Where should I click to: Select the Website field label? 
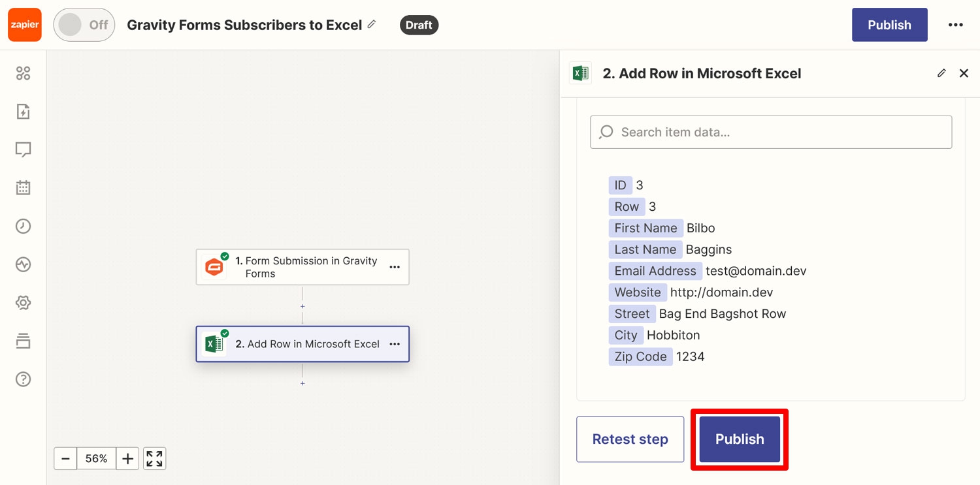(638, 292)
